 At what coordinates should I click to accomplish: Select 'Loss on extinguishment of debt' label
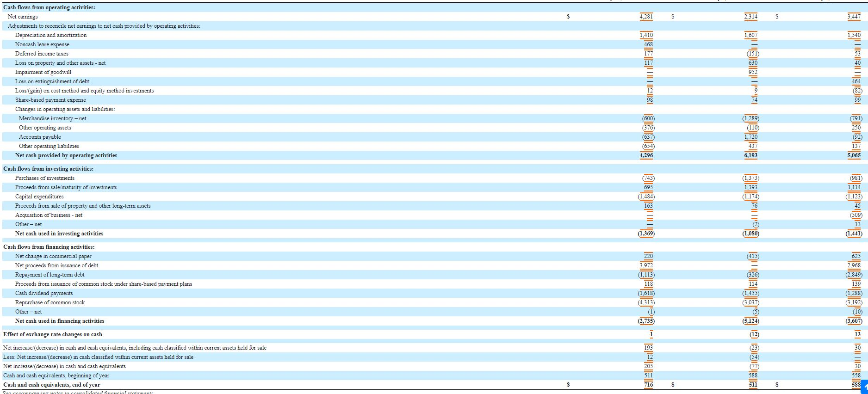(x=52, y=81)
